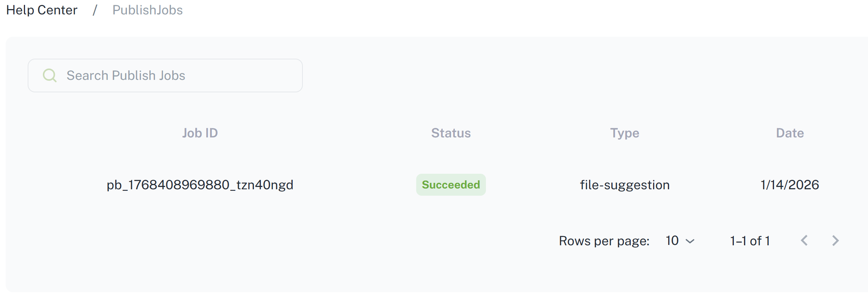Go to the next page arrow
The height and width of the screenshot is (307, 868).
(x=835, y=240)
